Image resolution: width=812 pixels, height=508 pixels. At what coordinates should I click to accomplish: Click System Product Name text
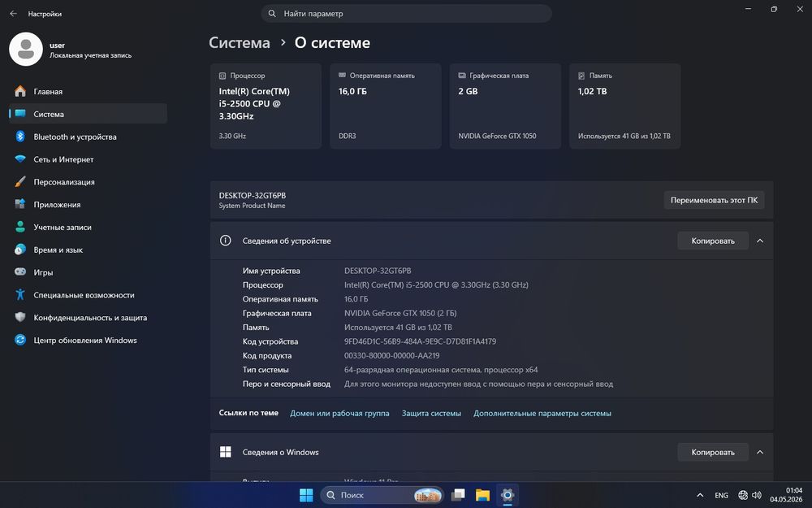pos(253,206)
